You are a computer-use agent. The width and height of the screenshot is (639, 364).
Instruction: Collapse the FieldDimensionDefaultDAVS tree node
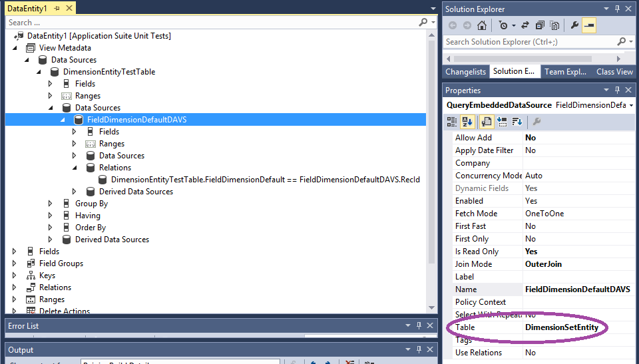[63, 120]
